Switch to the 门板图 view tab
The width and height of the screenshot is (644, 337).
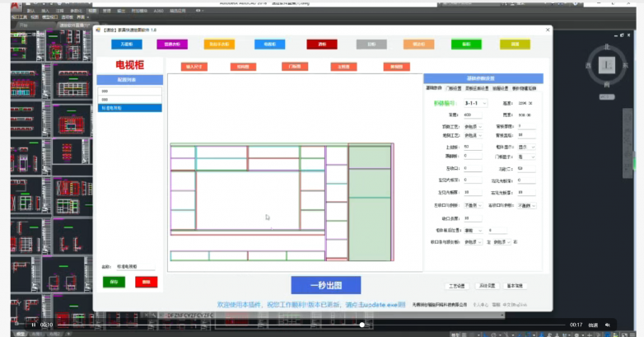coord(292,66)
